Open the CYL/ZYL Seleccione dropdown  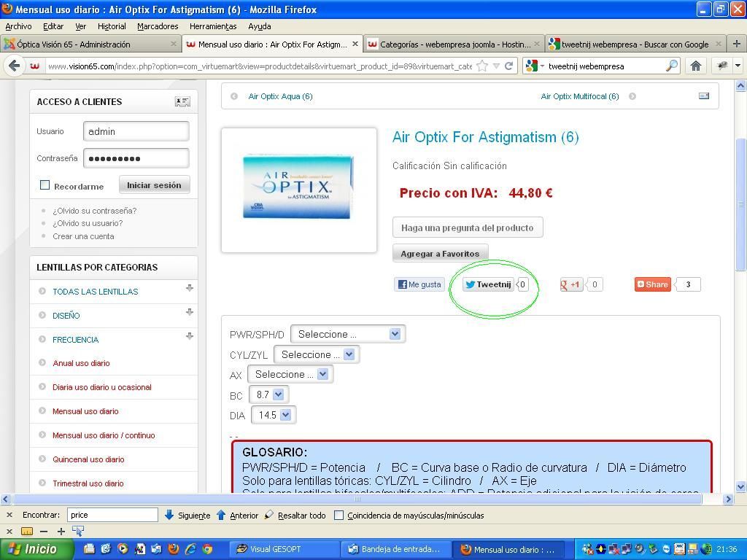tap(317, 354)
